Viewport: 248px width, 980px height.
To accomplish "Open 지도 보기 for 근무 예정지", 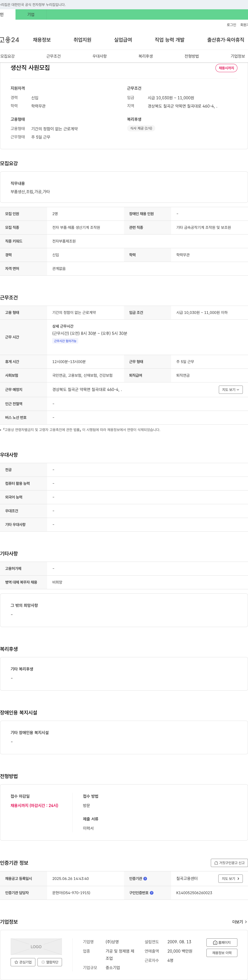I will tap(230, 390).
